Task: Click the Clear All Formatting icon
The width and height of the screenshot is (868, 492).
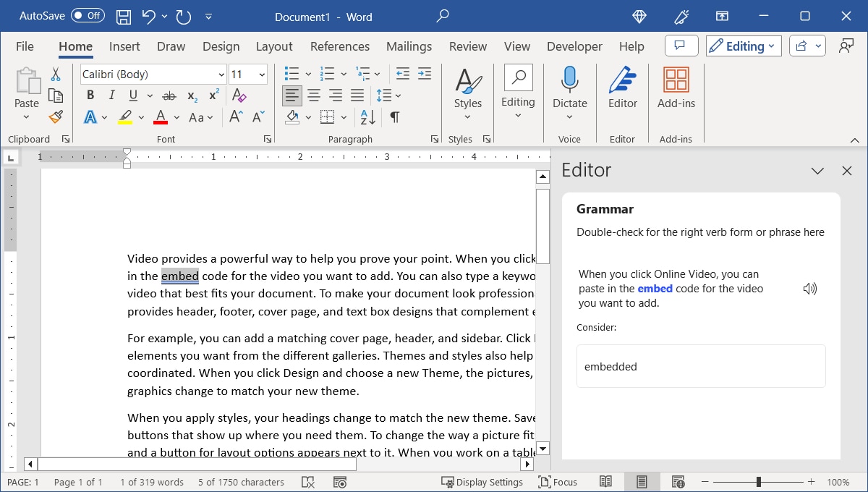Action: click(239, 96)
